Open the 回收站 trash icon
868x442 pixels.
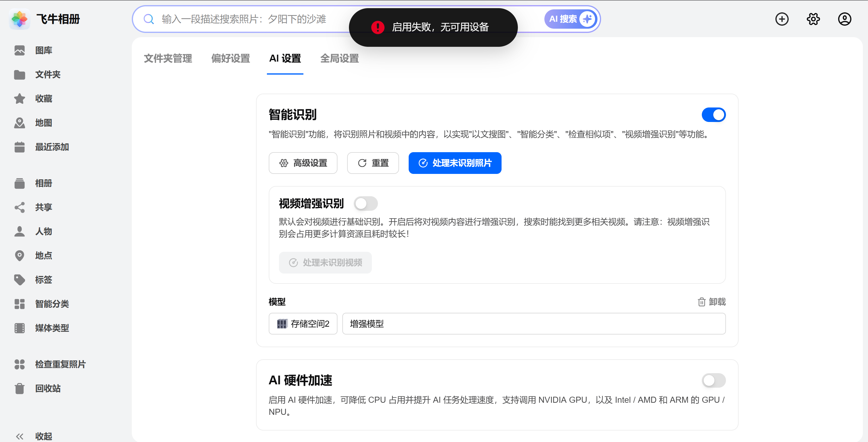pyautogui.click(x=20, y=389)
